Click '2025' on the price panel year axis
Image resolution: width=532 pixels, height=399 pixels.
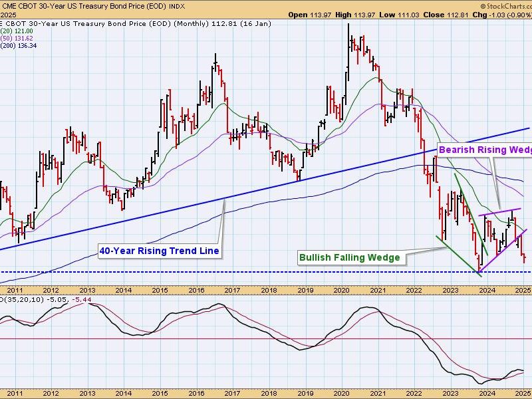(x=523, y=291)
